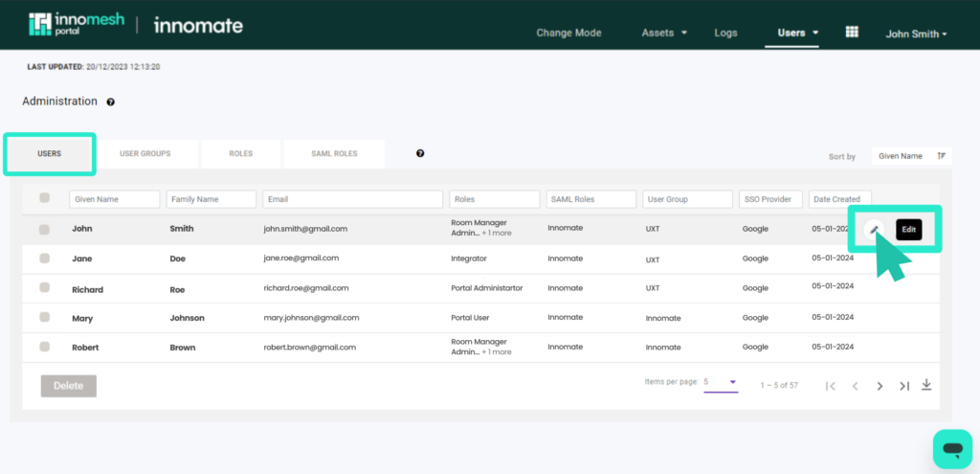Click the Given Name filter field
Image resolution: width=980 pixels, height=474 pixels.
pos(115,199)
